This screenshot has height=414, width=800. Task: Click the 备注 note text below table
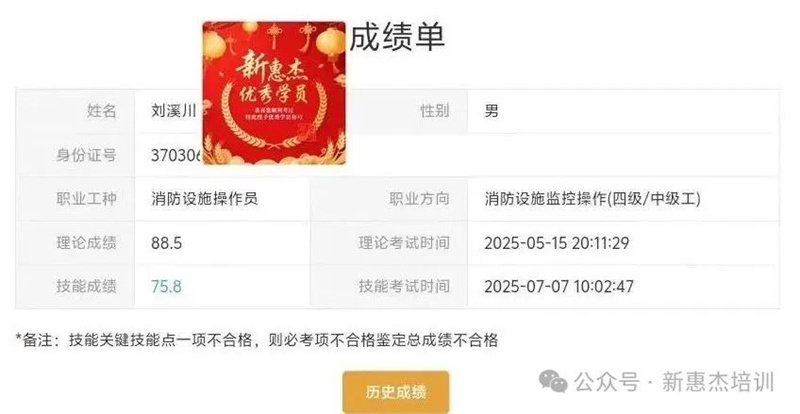pos(257,340)
